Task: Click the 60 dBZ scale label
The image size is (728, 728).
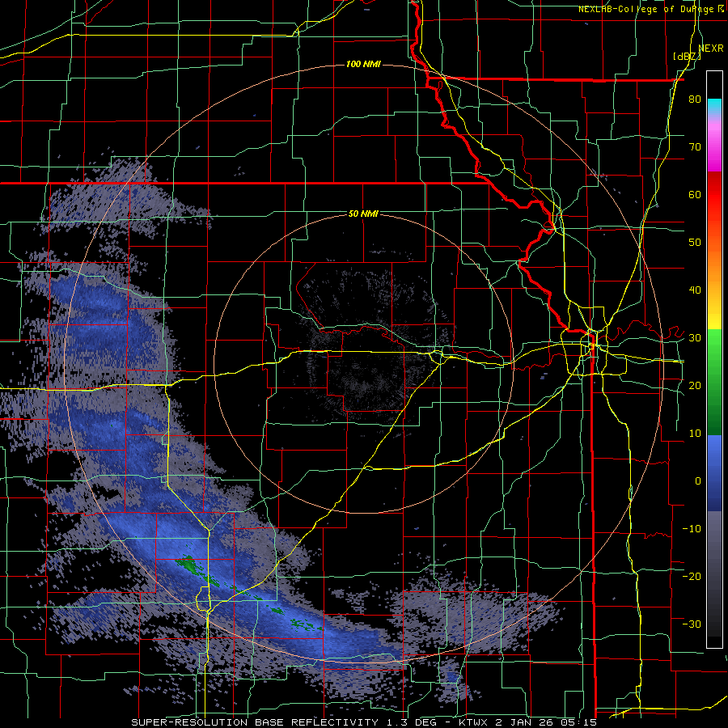Action: pyautogui.click(x=695, y=194)
